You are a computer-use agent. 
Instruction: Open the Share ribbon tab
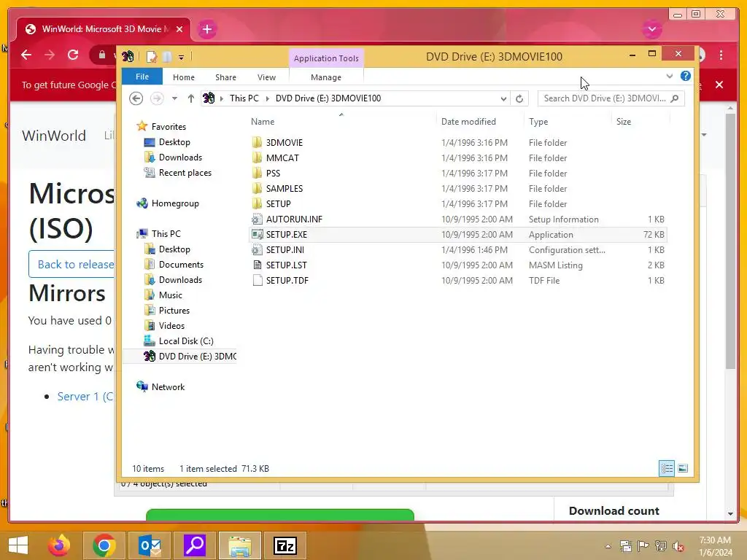[225, 77]
